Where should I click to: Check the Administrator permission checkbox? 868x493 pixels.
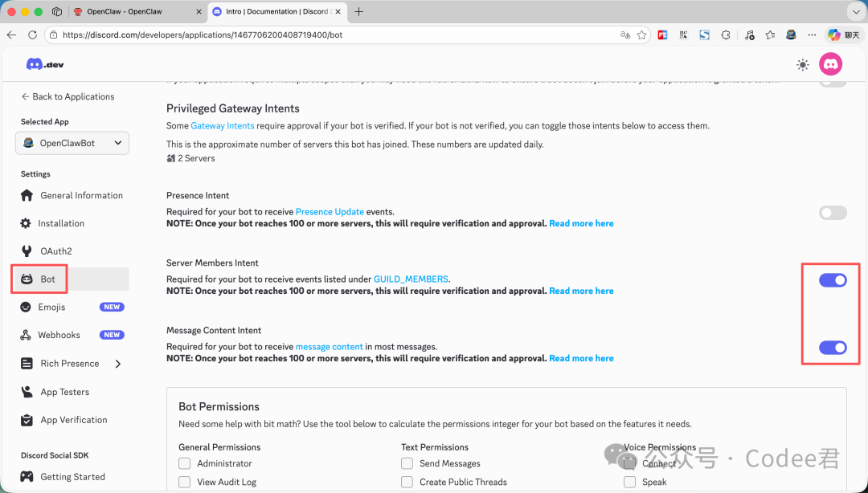pyautogui.click(x=184, y=463)
